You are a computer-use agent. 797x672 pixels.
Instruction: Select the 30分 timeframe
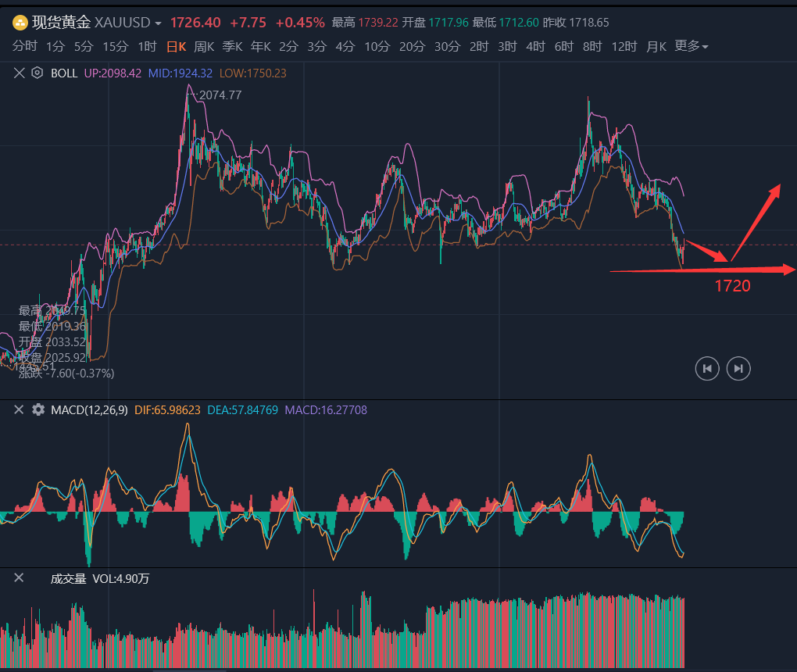click(x=447, y=47)
